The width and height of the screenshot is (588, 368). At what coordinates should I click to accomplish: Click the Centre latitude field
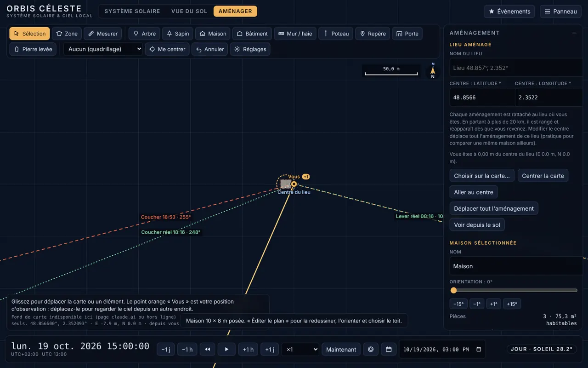pos(482,98)
